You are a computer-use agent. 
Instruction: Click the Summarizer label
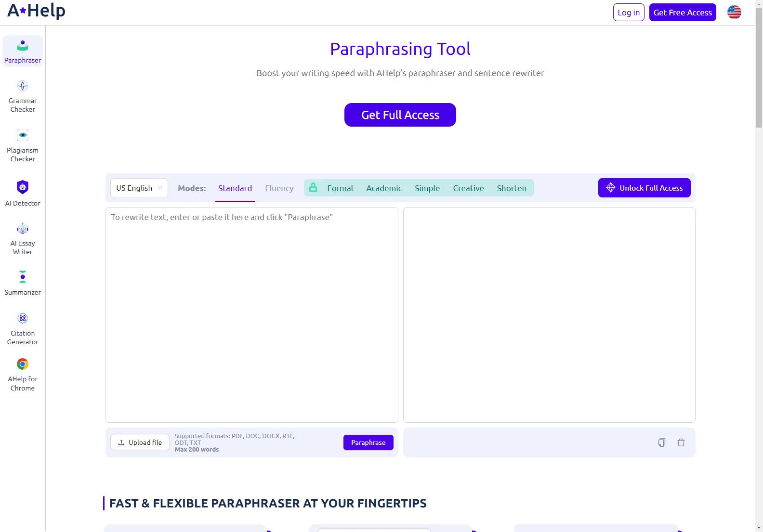[x=23, y=292]
